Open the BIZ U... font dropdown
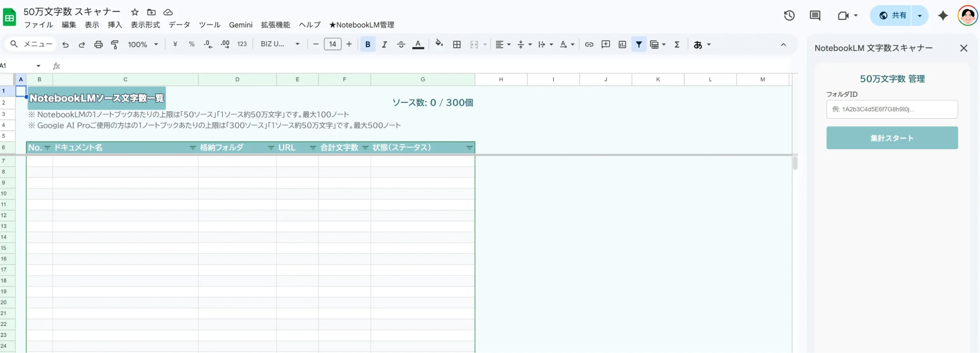The image size is (980, 353). coord(280,44)
